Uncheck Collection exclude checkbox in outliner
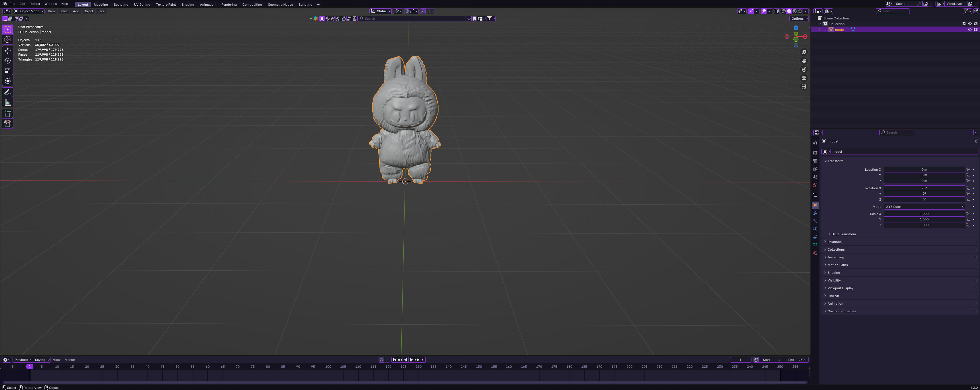 pyautogui.click(x=964, y=24)
